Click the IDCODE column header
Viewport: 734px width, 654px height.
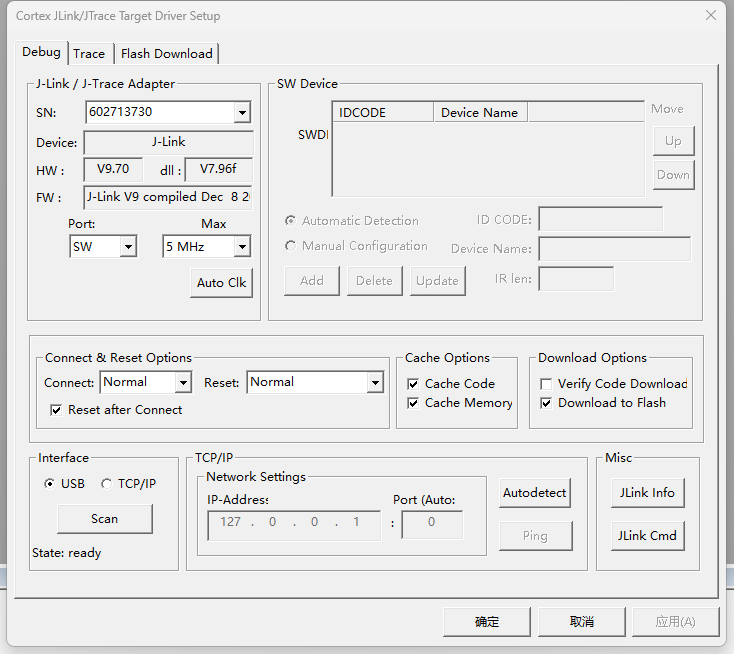[383, 113]
